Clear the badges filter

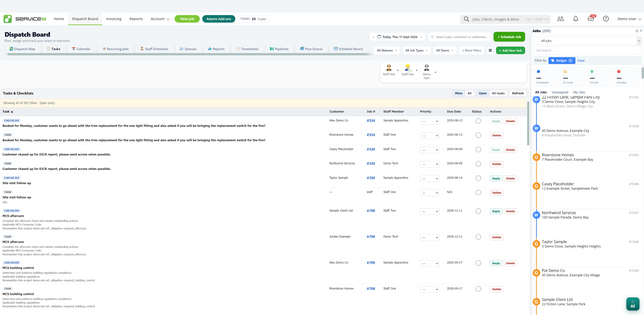click(581, 60)
